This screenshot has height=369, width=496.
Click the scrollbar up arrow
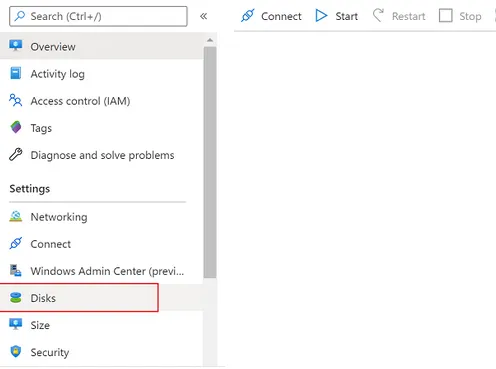point(210,40)
